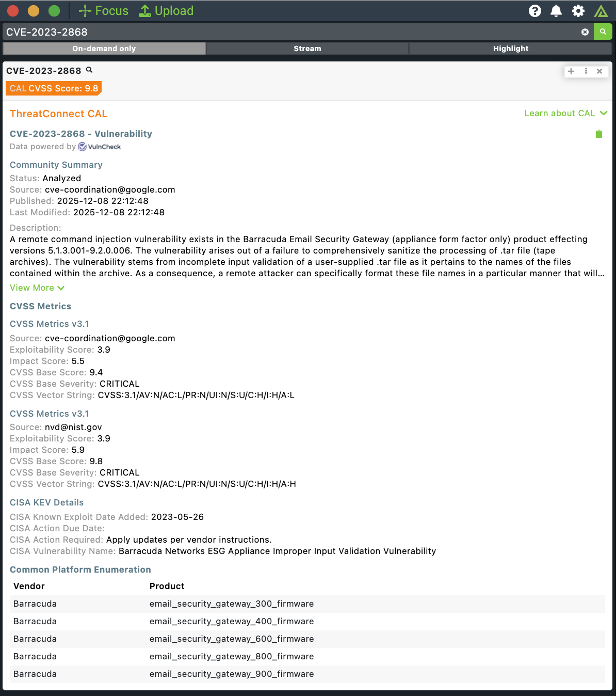
Task: Expand the description with View More
Action: pos(37,288)
